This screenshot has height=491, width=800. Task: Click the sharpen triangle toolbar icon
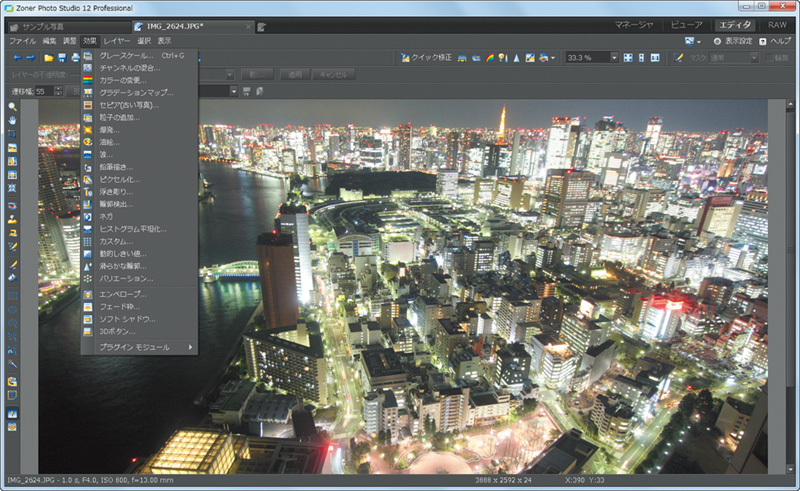pos(516,58)
